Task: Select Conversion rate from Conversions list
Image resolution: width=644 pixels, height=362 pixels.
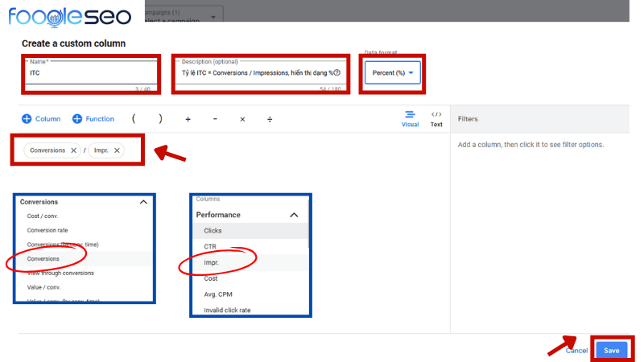Action: tap(47, 230)
